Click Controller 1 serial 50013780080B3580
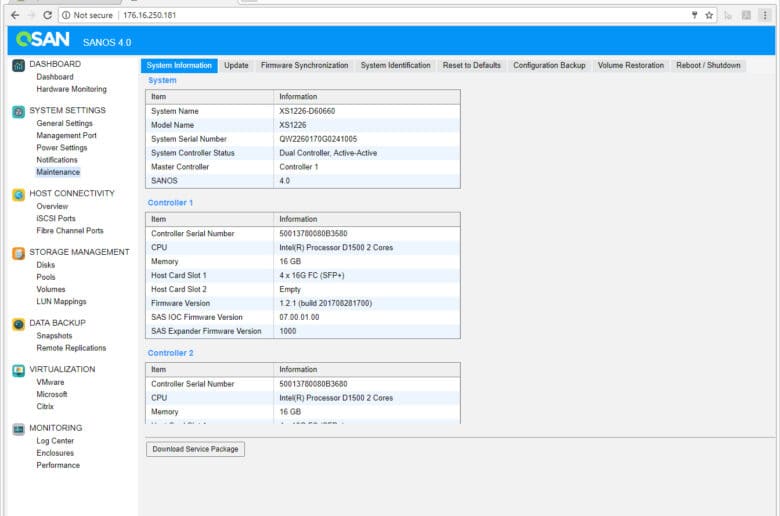Image resolution: width=780 pixels, height=516 pixels. coord(313,233)
